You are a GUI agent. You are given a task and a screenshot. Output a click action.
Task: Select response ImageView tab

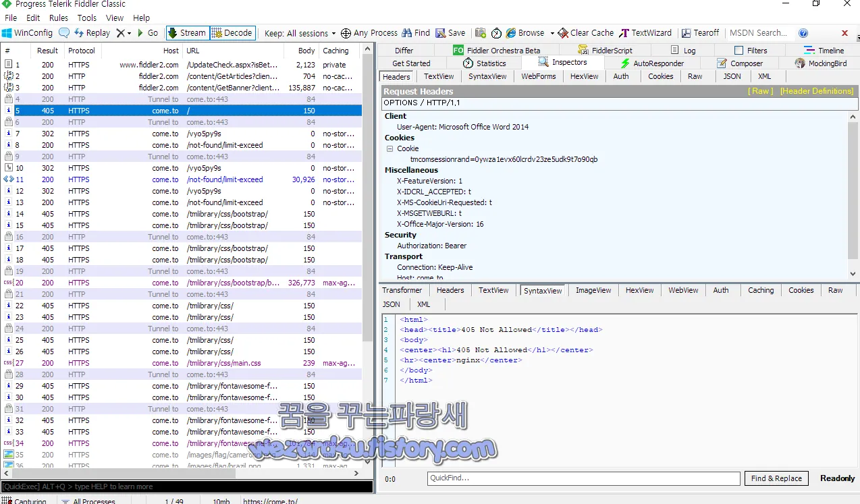(x=593, y=290)
